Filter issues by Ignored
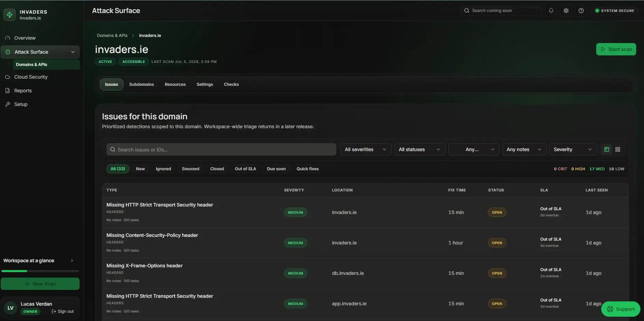644x321 pixels. click(163, 169)
